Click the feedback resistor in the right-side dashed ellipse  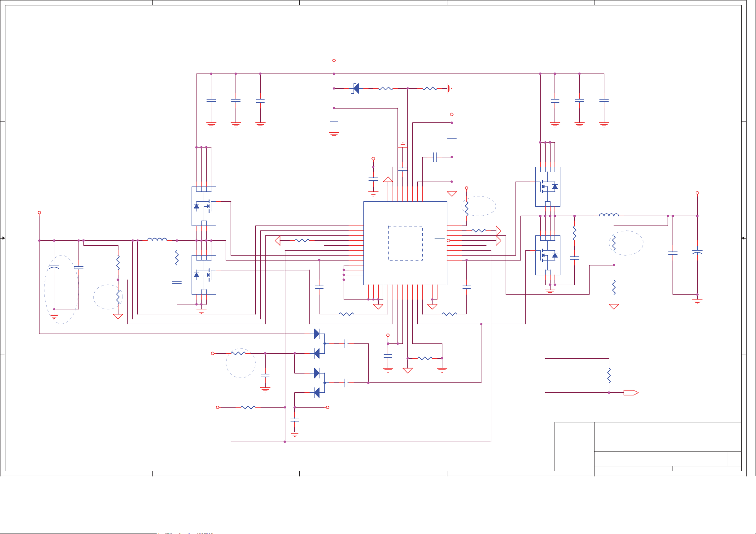pyautogui.click(x=614, y=243)
